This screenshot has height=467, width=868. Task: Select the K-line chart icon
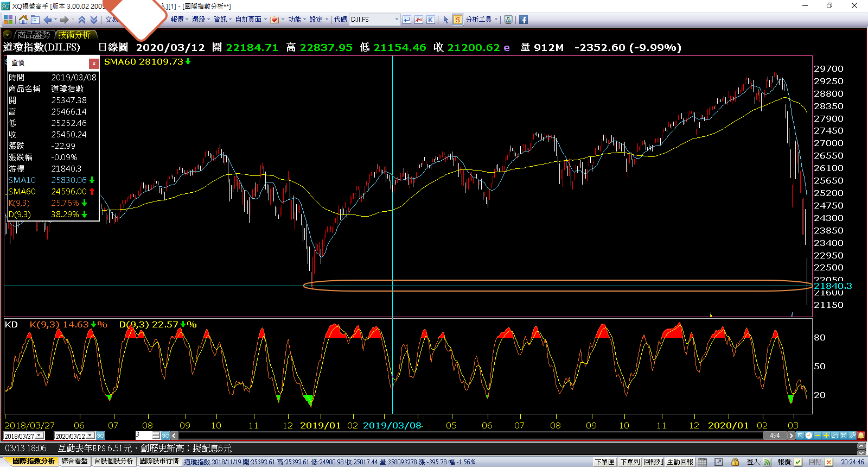430,20
